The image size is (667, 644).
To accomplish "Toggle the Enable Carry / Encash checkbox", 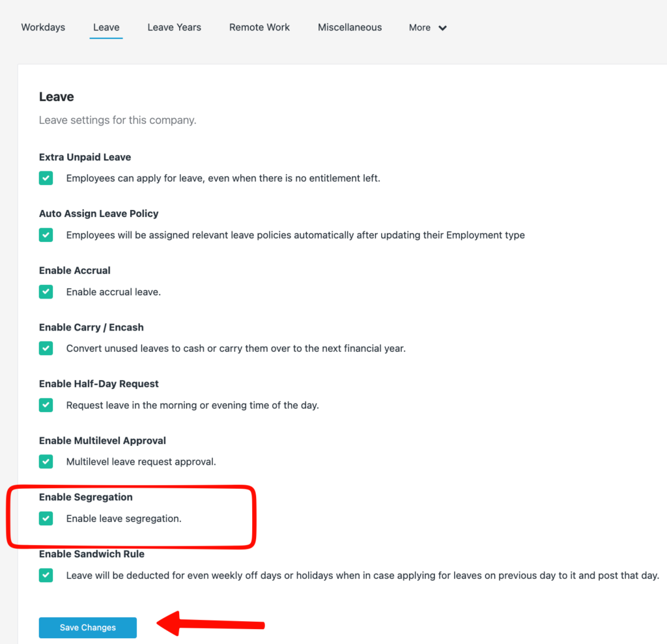I will (x=46, y=349).
